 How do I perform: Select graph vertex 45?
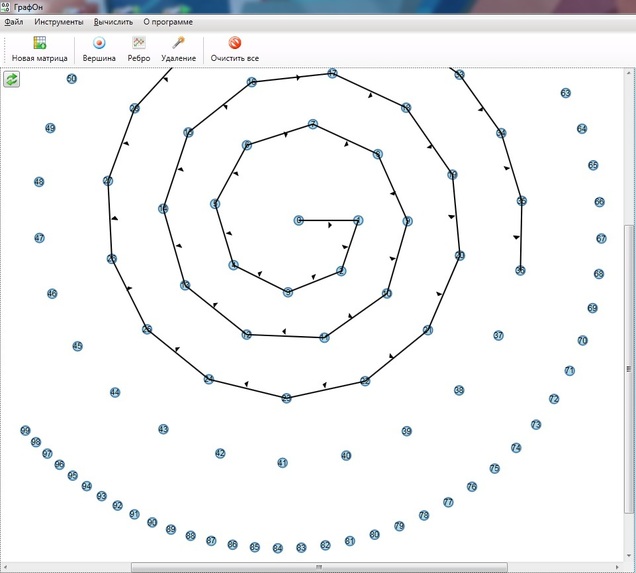(77, 346)
